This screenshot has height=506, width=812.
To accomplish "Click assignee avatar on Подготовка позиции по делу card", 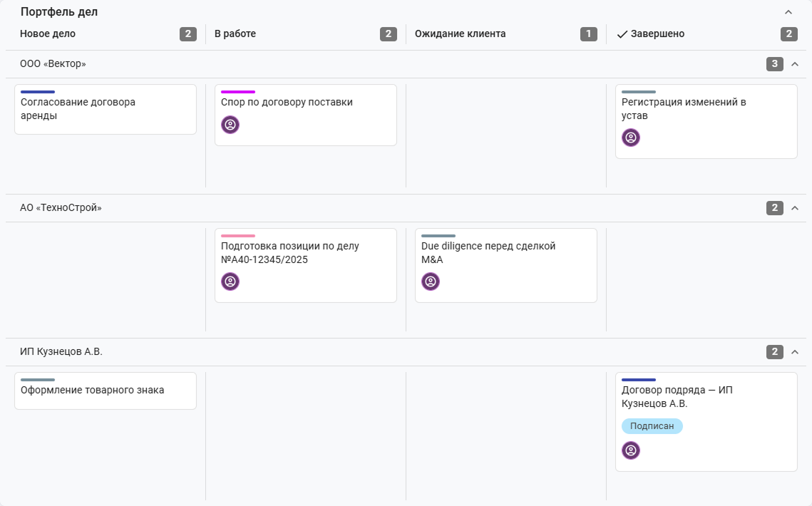I will click(x=230, y=282).
